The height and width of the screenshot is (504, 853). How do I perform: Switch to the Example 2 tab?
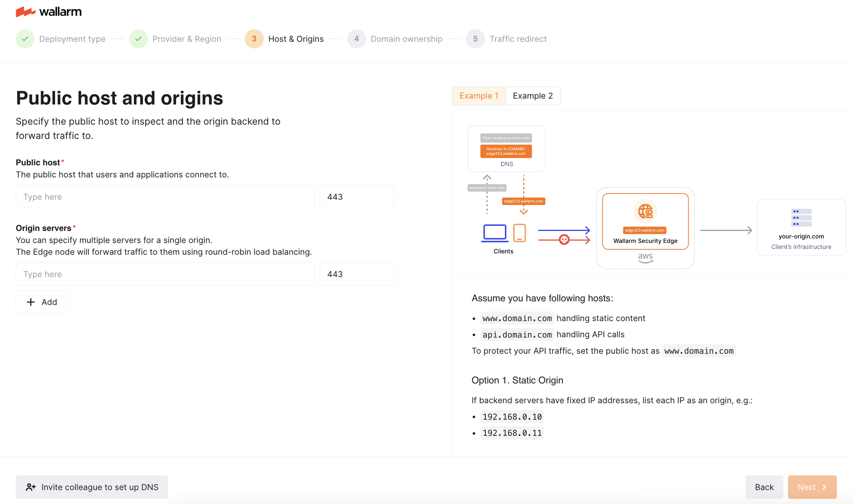[533, 96]
